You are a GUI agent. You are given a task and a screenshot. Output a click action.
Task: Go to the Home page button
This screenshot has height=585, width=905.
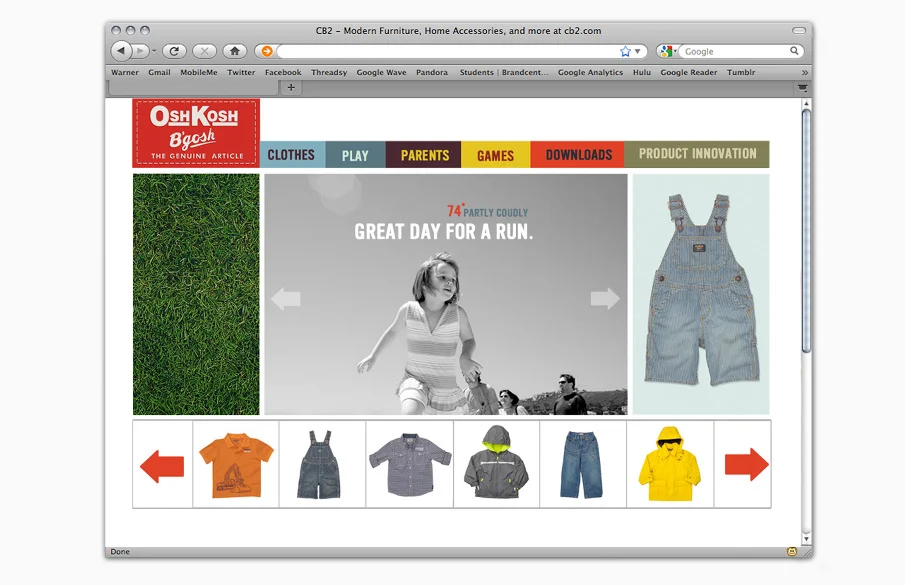pyautogui.click(x=235, y=51)
